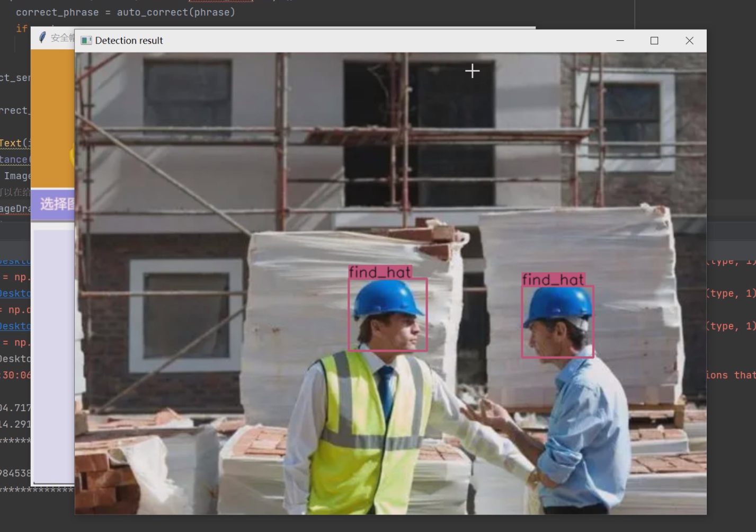Click the 'ions that' console text at right
Screen dimensions: 756x532
[x=731, y=375]
